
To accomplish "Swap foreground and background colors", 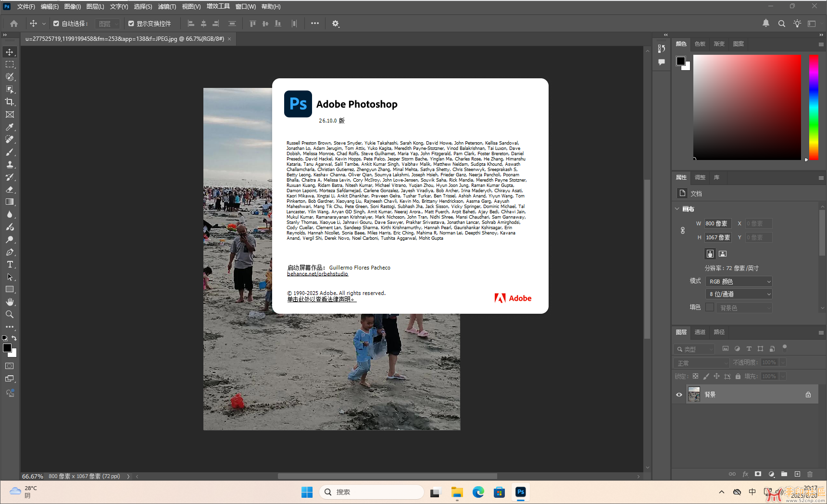I will click(14, 338).
